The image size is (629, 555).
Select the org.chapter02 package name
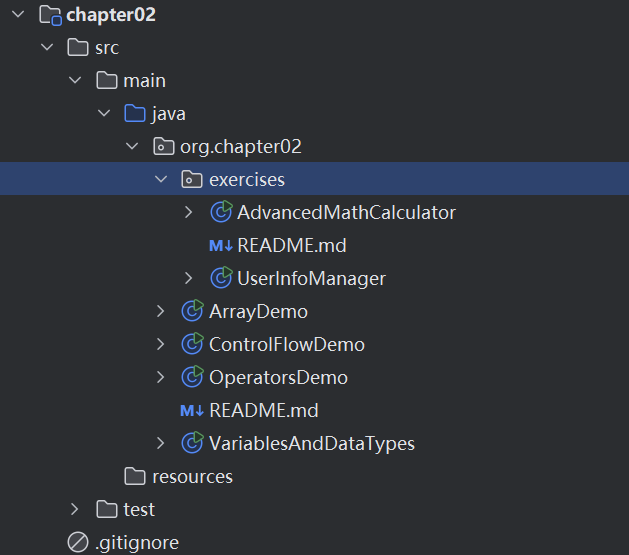pyautogui.click(x=241, y=147)
